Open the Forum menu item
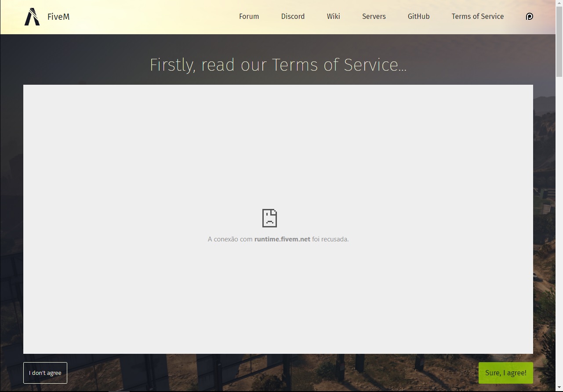Screen dimensions: 563x392 249,16
